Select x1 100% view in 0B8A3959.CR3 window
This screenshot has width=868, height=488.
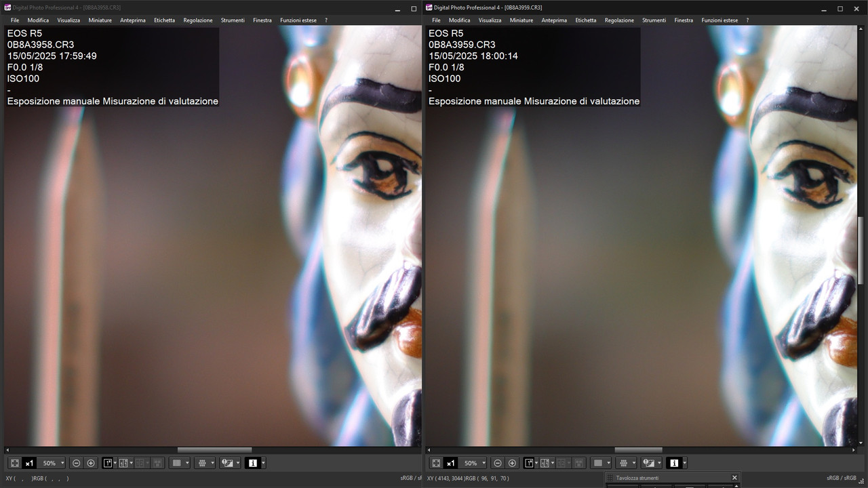tap(450, 463)
